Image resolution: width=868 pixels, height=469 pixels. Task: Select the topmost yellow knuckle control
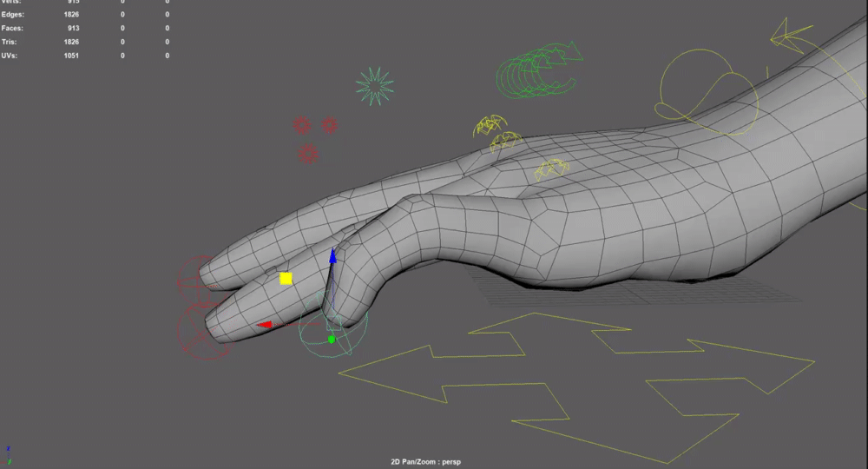click(490, 125)
